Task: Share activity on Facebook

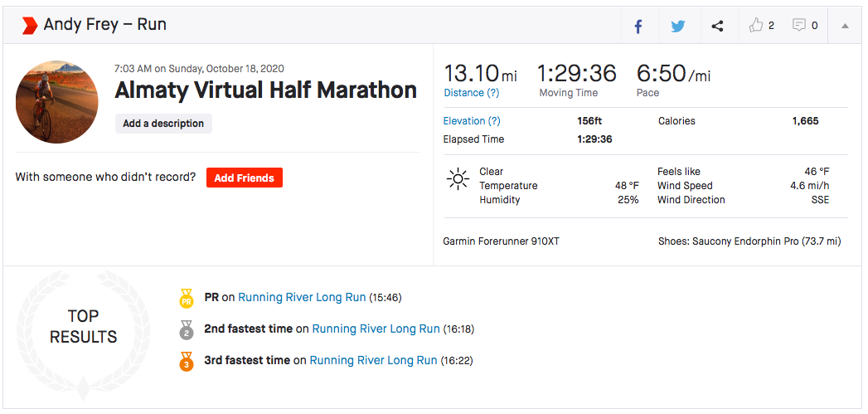Action: tap(638, 26)
